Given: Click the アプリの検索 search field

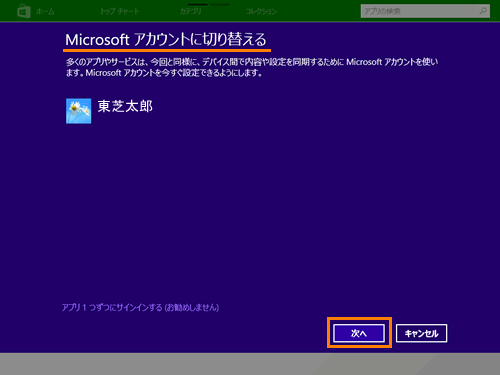Looking at the screenshot, I should tap(425, 11).
